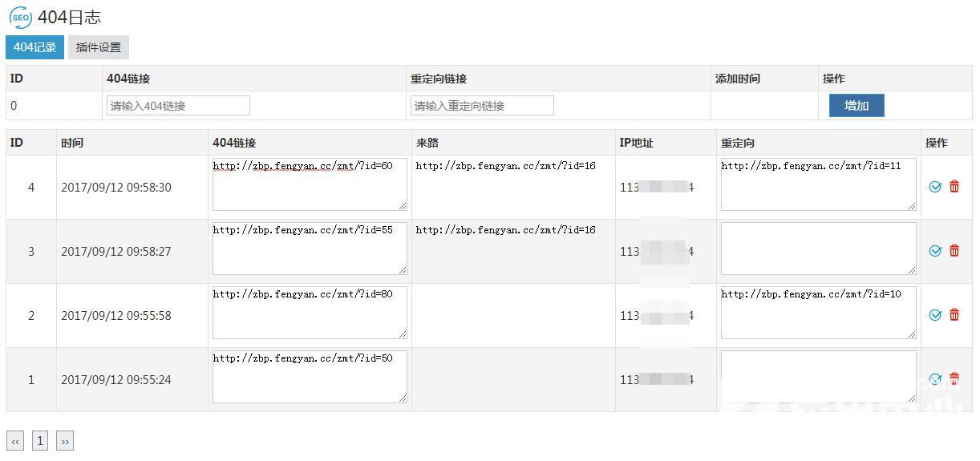980x461 pixels.
Task: Click the SEO logo icon
Action: coord(21,17)
